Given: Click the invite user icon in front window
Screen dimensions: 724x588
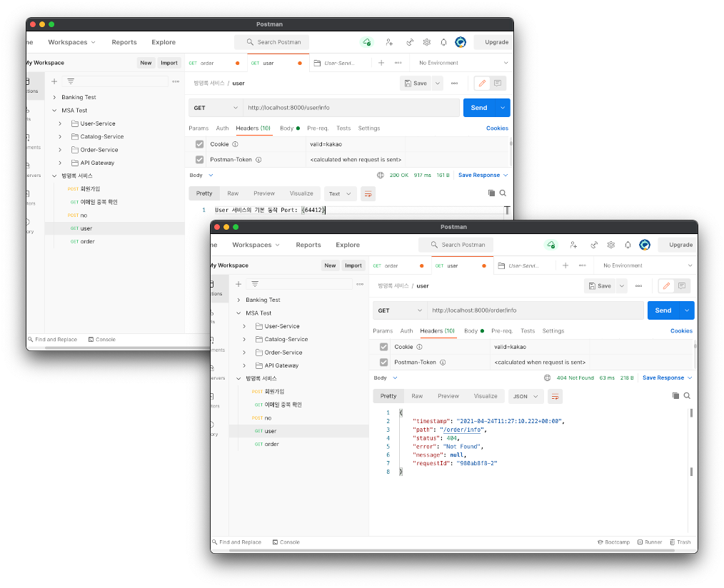Looking at the screenshot, I should (x=573, y=245).
